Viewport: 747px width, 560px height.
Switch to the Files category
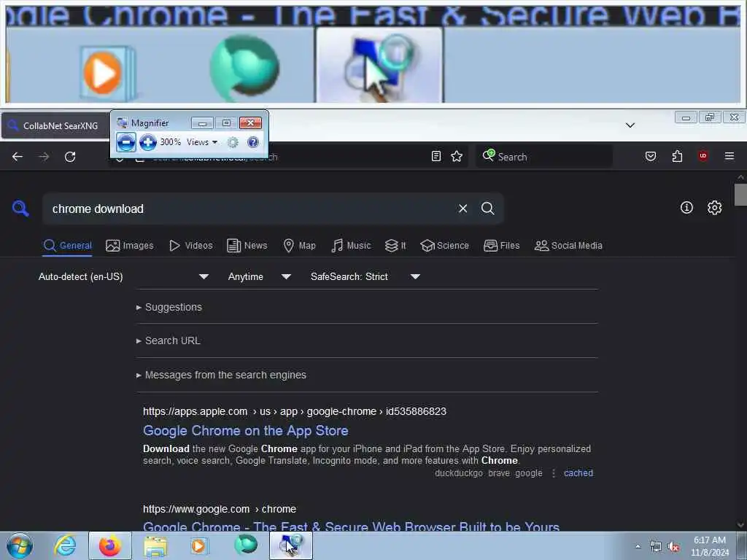[502, 246]
